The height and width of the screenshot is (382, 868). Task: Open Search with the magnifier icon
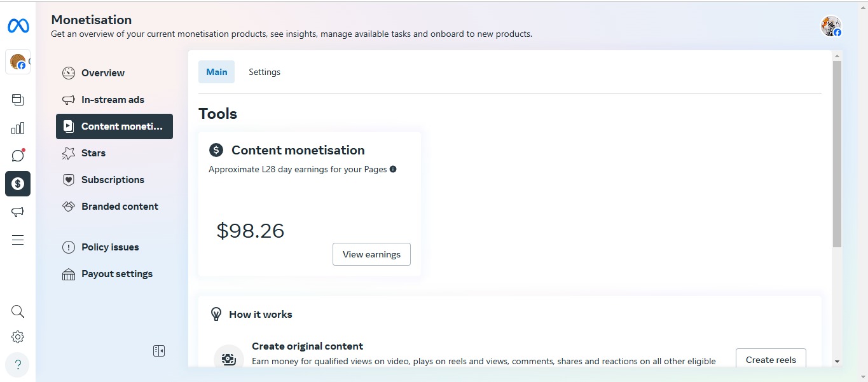click(x=17, y=311)
